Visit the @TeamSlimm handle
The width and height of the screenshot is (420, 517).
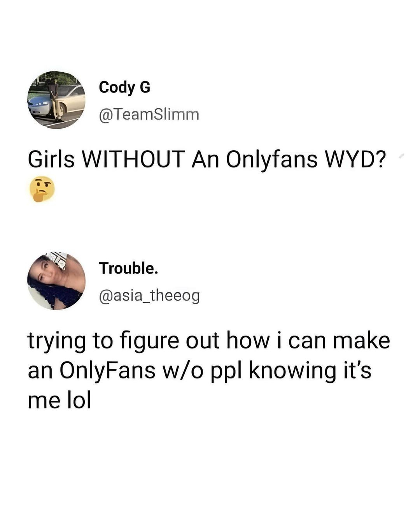click(149, 114)
